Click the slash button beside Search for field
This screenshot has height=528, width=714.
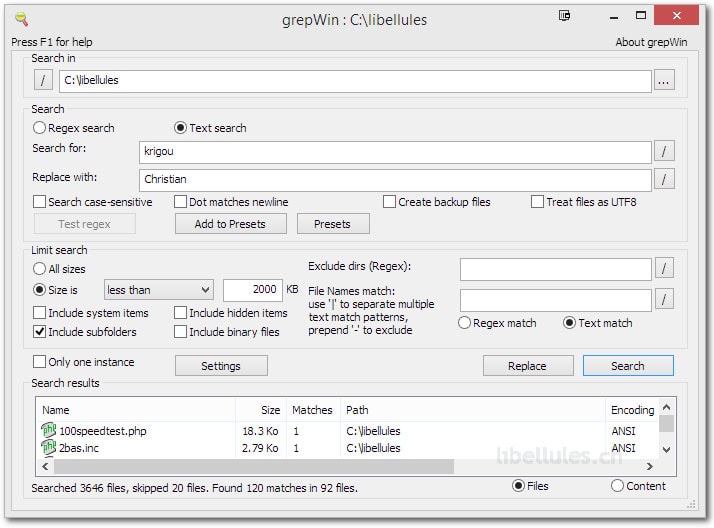click(664, 151)
